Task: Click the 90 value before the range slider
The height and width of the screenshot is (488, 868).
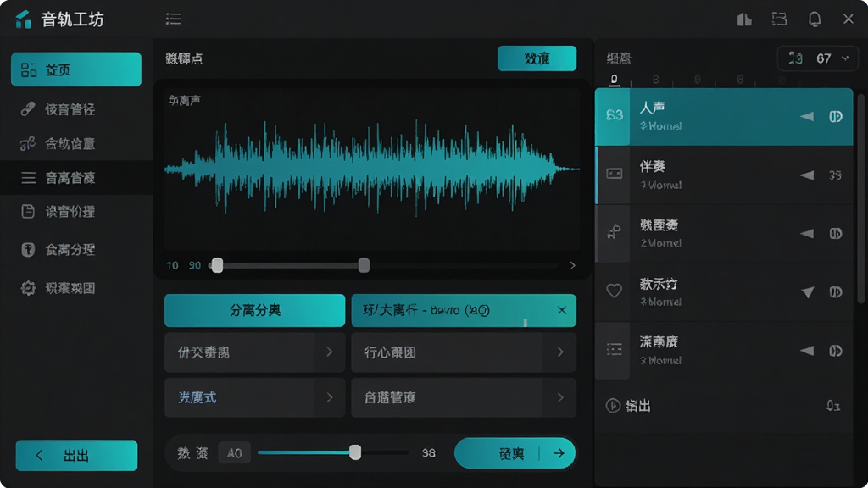Action: tap(195, 265)
